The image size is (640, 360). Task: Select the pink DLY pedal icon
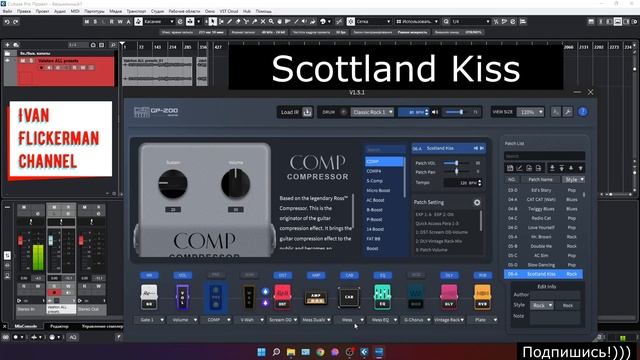point(449,297)
